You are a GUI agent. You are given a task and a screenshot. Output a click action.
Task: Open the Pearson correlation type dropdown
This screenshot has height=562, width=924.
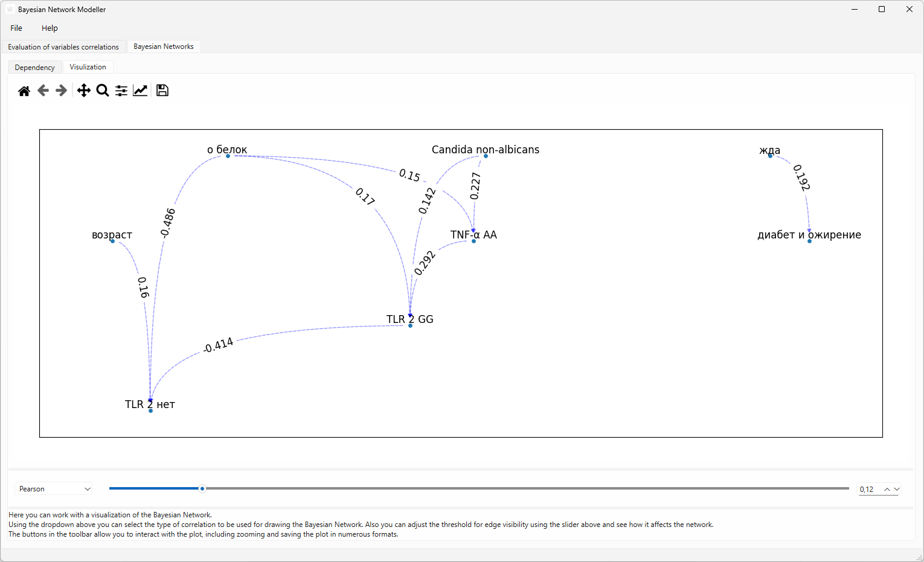53,488
